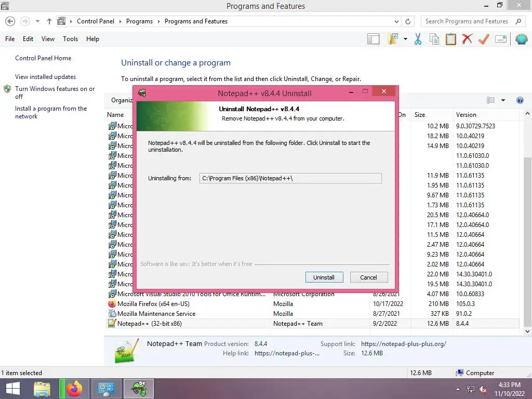The image size is (532, 399).
Task: Open the folder options dropdown arrow
Action: point(405,39)
